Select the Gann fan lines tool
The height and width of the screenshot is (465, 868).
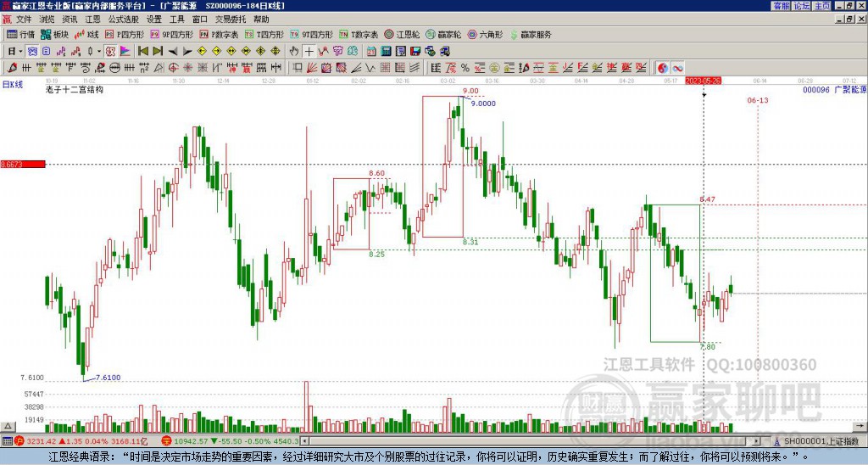click(312, 68)
